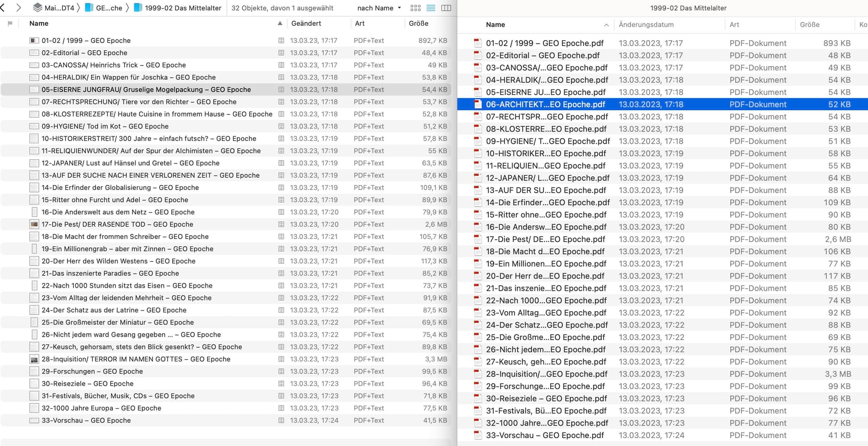The image size is (868, 446).
Task: Click the Größe header in right Finder window
Action: [x=810, y=24]
